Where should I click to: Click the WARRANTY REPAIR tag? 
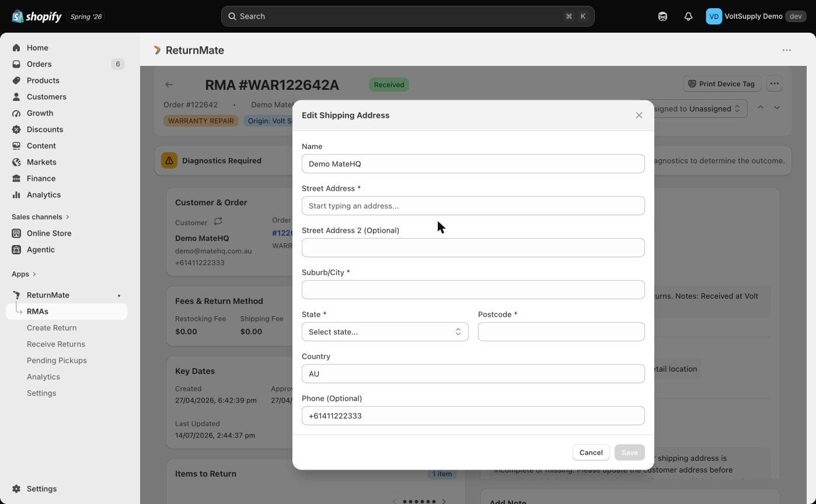(x=201, y=121)
